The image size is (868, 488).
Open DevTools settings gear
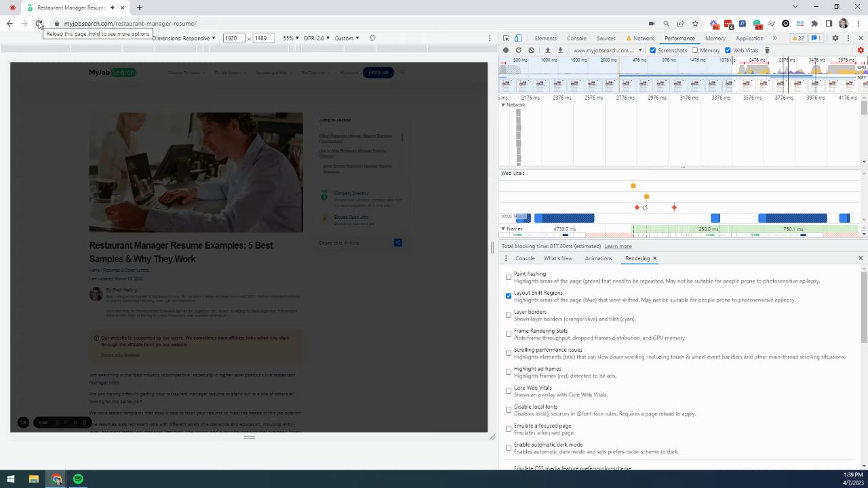click(x=835, y=38)
